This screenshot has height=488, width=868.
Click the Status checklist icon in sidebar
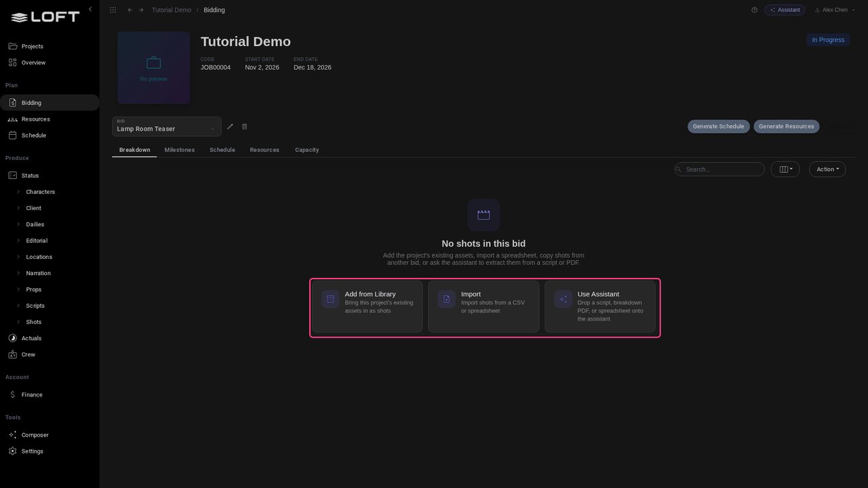tap(12, 176)
